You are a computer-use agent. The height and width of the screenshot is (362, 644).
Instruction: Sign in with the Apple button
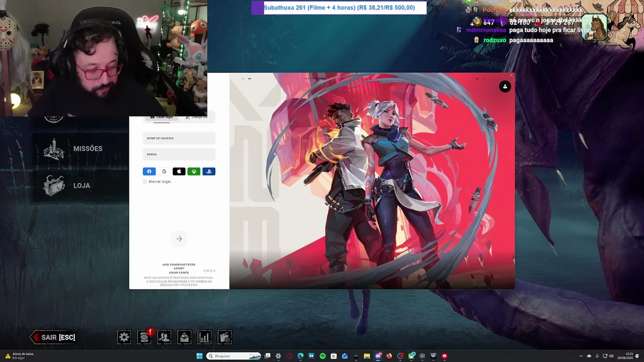[x=179, y=171]
